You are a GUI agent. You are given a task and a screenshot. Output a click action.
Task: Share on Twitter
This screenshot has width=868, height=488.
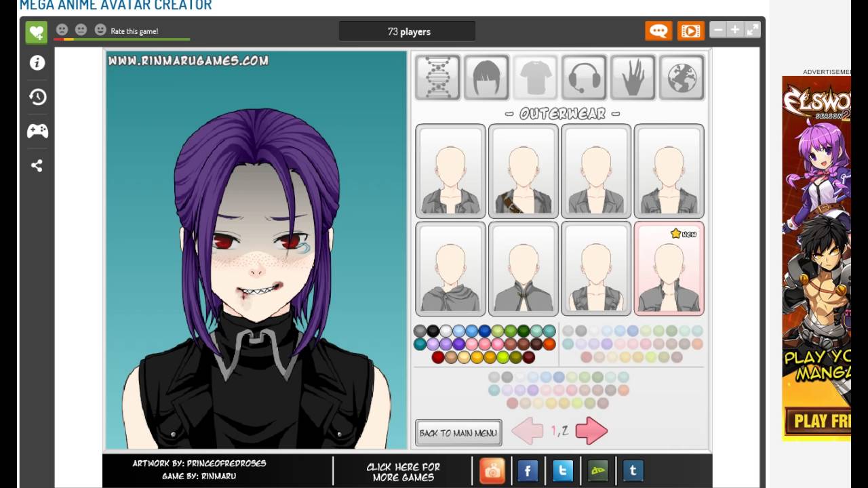(x=563, y=470)
